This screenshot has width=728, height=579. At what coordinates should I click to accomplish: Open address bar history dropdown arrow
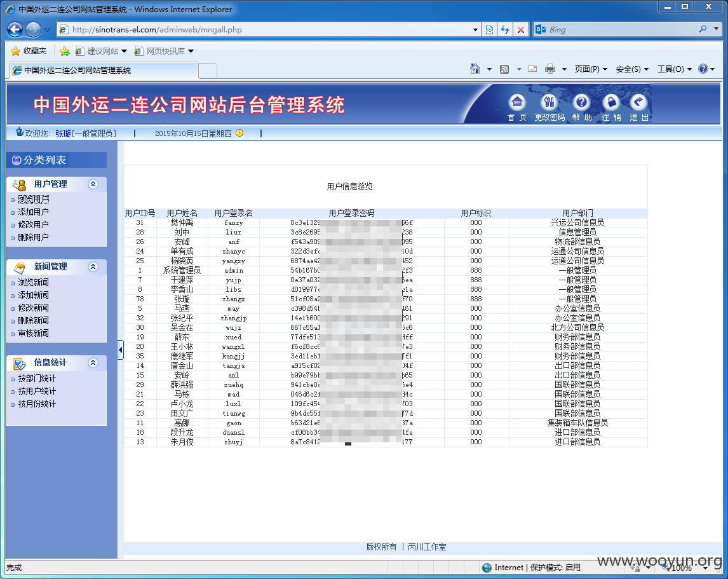pyautogui.click(x=475, y=30)
